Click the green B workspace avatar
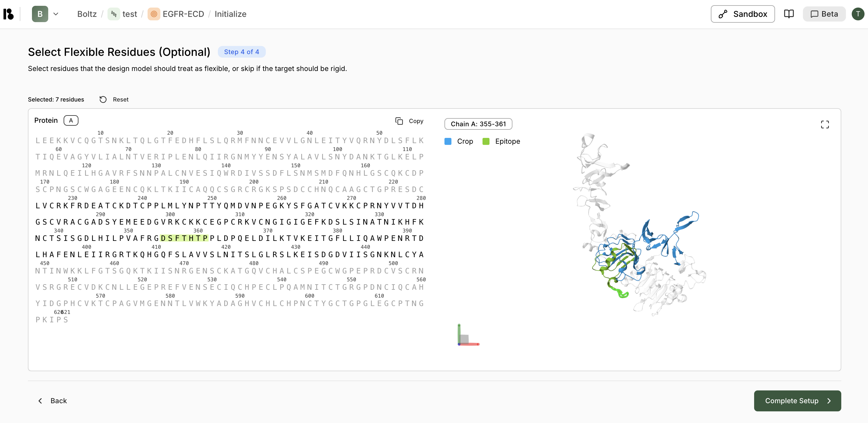 [x=40, y=14]
